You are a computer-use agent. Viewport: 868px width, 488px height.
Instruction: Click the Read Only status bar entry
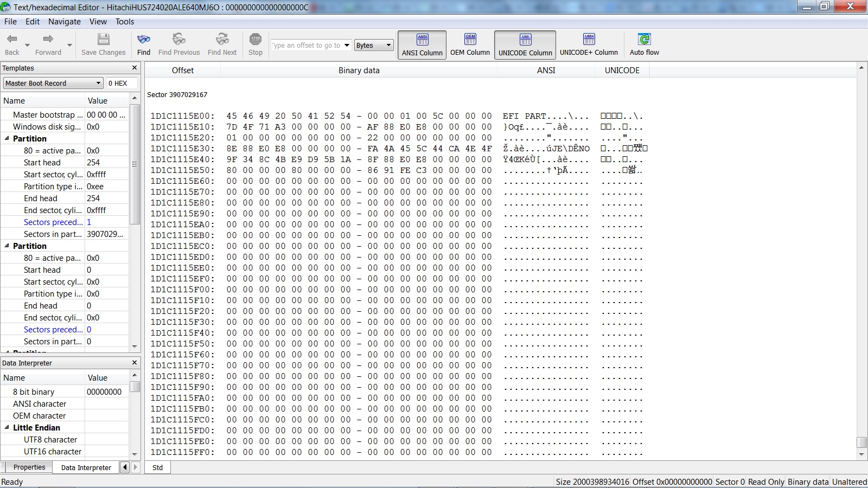click(766, 481)
